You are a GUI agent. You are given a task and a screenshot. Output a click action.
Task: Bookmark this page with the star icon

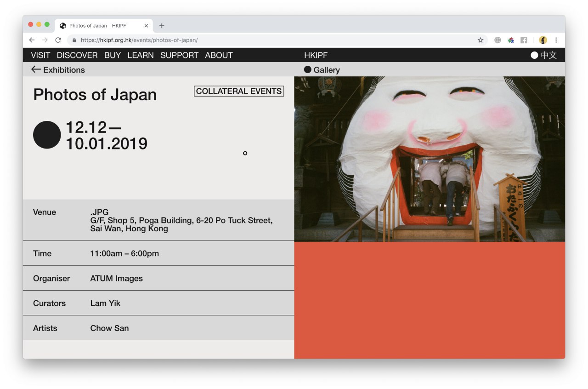(x=481, y=40)
